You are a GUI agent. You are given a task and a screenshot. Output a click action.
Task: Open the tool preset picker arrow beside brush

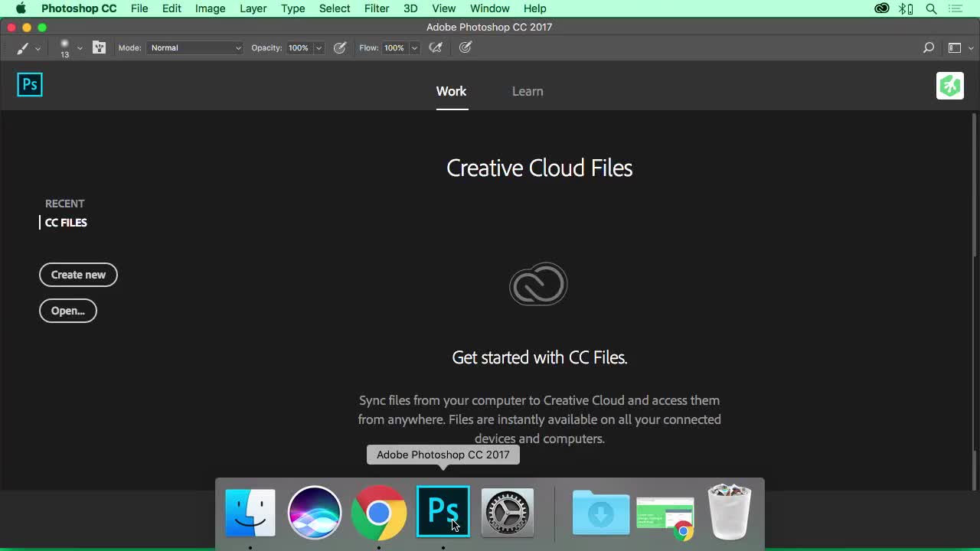pos(38,48)
